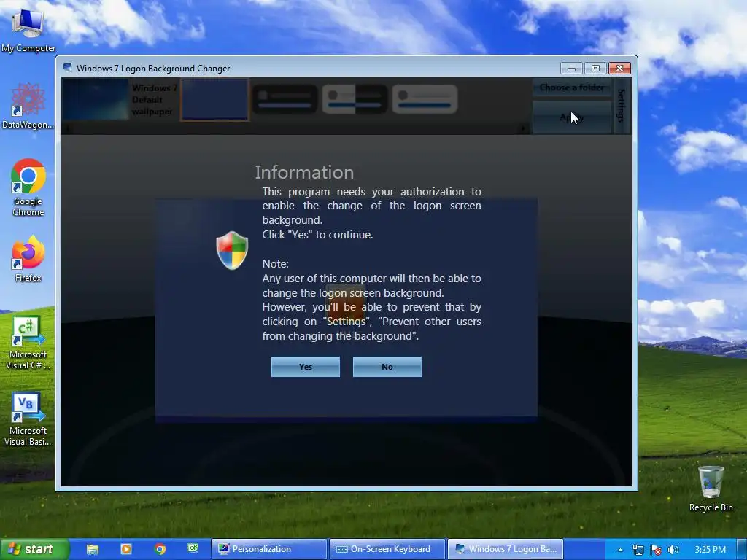Click the thumbnail strip left scroll arrow
Screen dimensions: 747x560
point(66,128)
